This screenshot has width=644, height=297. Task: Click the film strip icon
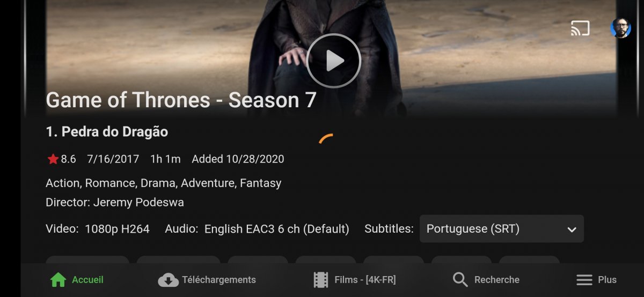tap(321, 280)
